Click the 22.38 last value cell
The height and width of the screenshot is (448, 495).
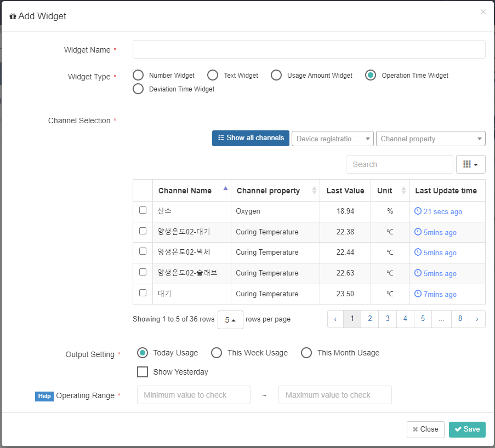coord(345,232)
